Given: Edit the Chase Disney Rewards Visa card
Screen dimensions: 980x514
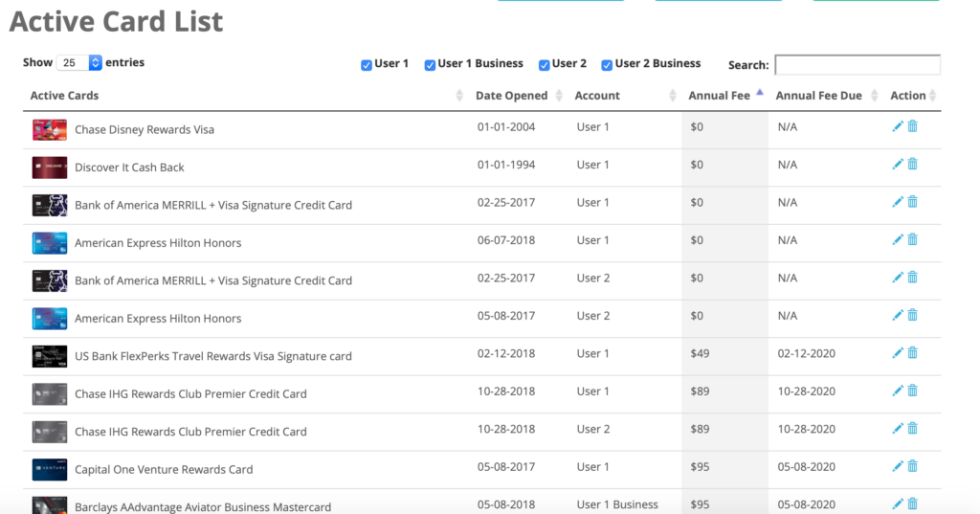Looking at the screenshot, I should pyautogui.click(x=898, y=127).
